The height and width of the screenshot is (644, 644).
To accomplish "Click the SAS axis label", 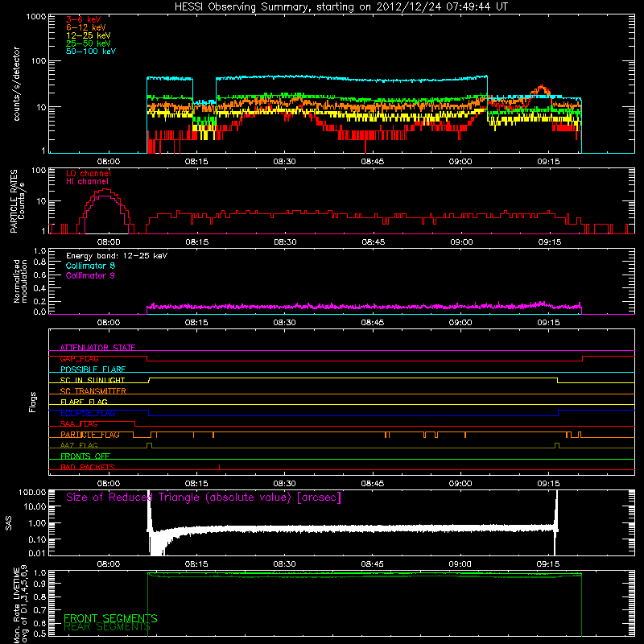I will coord(9,523).
